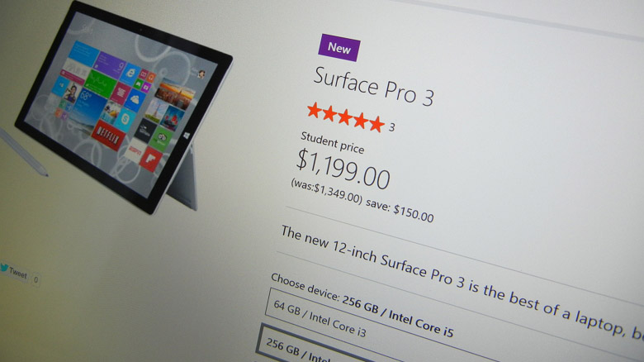Select the highlighted 256 GB device option
This screenshot has width=644, height=362.
[x=296, y=346]
